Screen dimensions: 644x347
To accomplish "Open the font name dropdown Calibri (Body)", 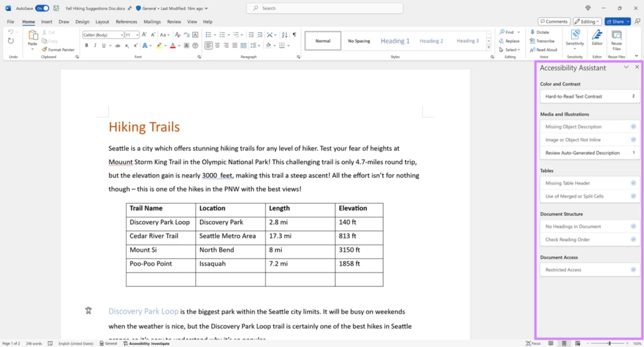I will (103, 35).
